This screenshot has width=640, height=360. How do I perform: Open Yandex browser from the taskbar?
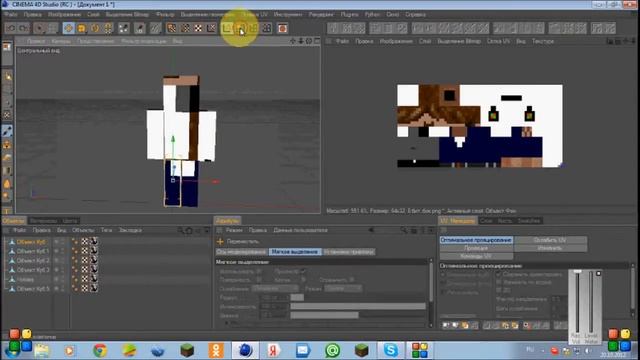[274, 351]
